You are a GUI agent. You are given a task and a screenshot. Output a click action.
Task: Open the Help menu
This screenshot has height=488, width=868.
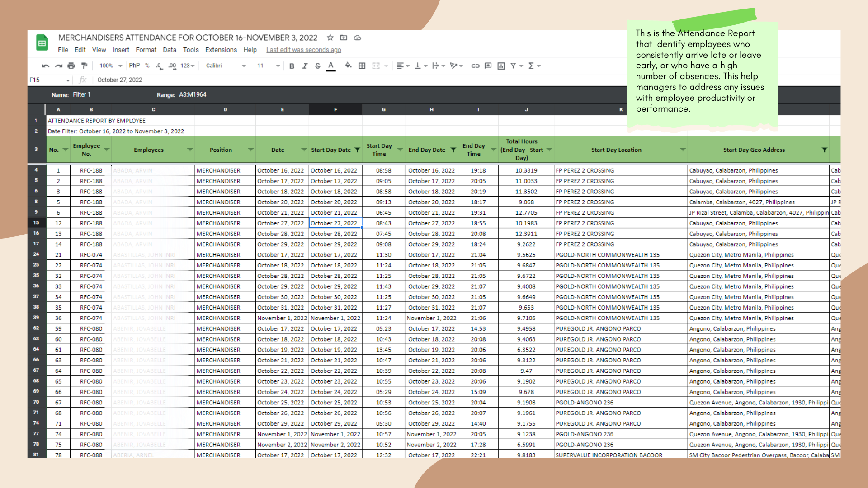(x=250, y=50)
